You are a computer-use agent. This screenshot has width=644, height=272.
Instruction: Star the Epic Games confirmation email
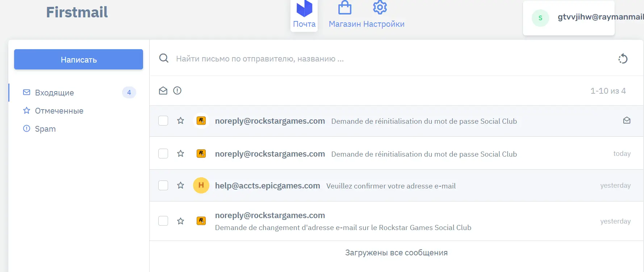point(180,186)
